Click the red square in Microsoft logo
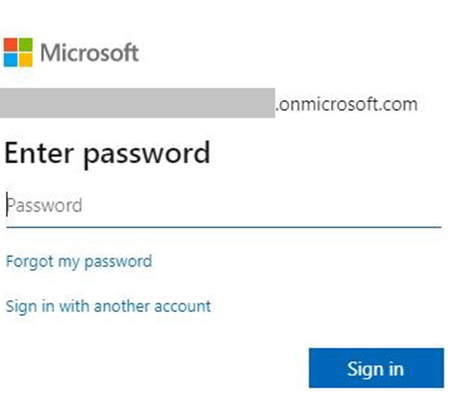 pos(11,45)
